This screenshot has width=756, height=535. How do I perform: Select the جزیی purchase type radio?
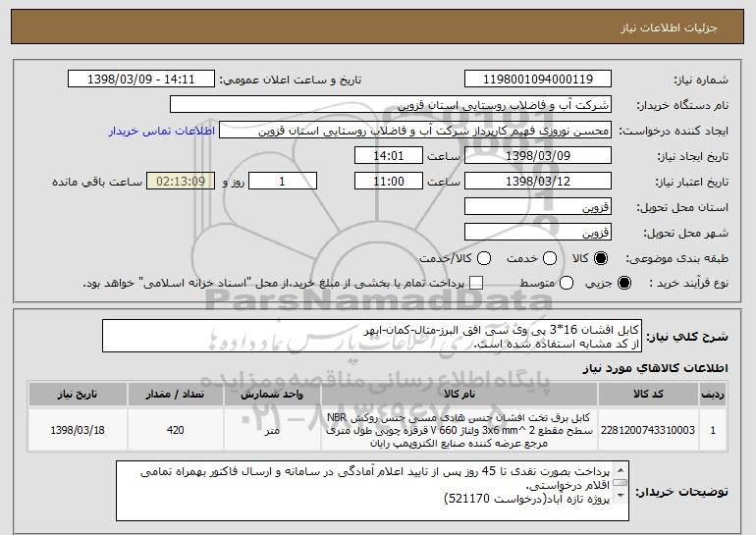pos(623,284)
